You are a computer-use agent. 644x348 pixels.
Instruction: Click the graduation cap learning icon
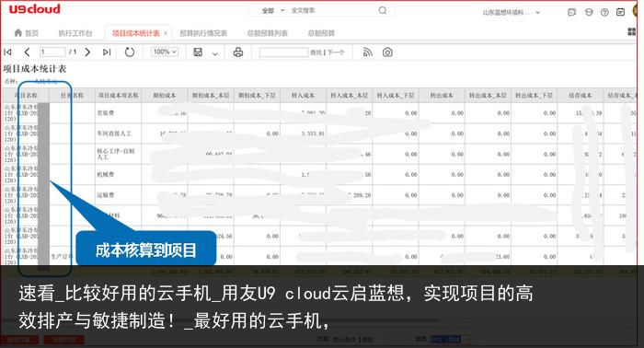(589, 12)
